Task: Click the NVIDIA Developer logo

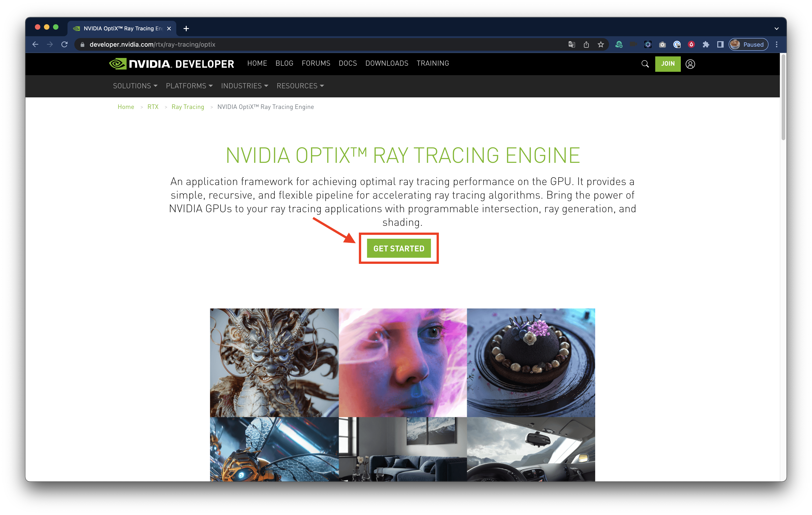Action: pos(172,64)
